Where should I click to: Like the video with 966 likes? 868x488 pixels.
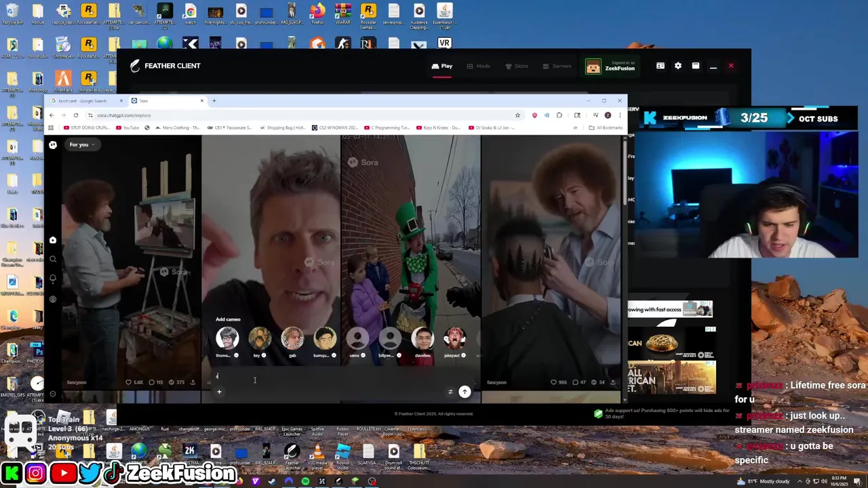559,382
